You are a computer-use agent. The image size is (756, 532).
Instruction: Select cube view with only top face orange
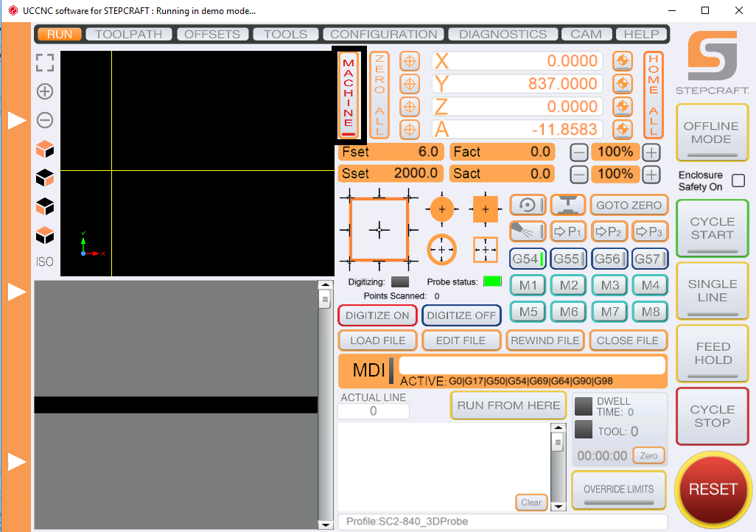click(x=45, y=236)
